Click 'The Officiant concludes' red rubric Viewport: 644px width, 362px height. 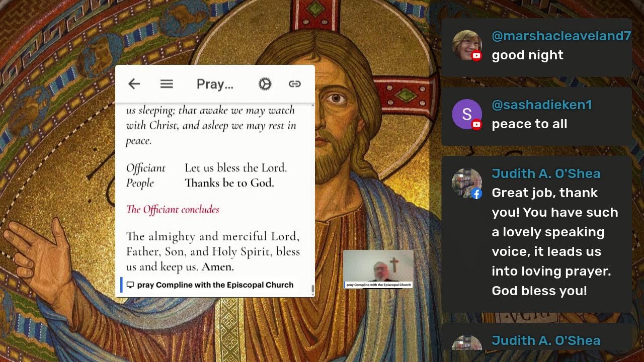(x=173, y=209)
